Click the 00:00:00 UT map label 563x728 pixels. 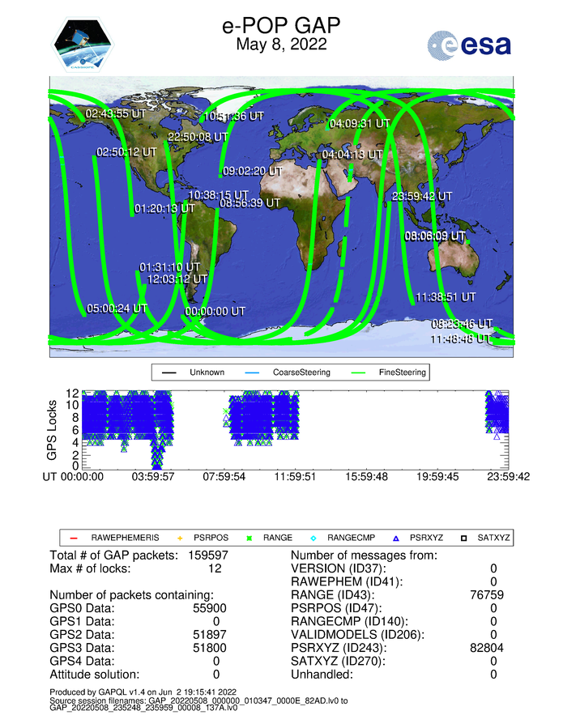215,310
